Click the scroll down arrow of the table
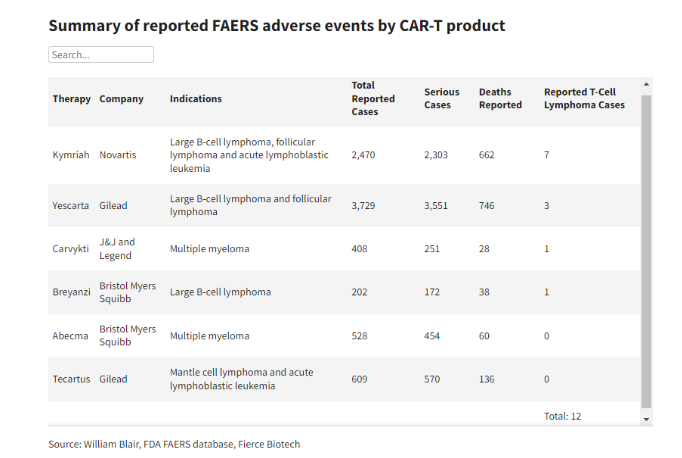Viewport: 682px width, 458px height. (x=646, y=418)
